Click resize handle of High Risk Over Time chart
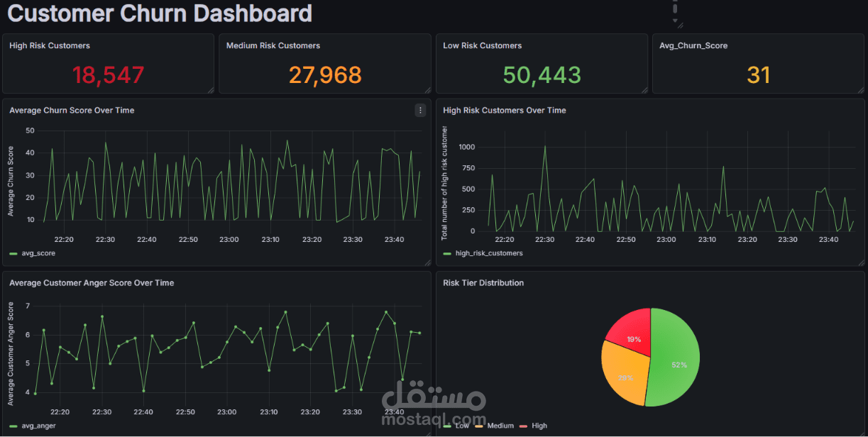This screenshot has height=437, width=868. click(860, 262)
